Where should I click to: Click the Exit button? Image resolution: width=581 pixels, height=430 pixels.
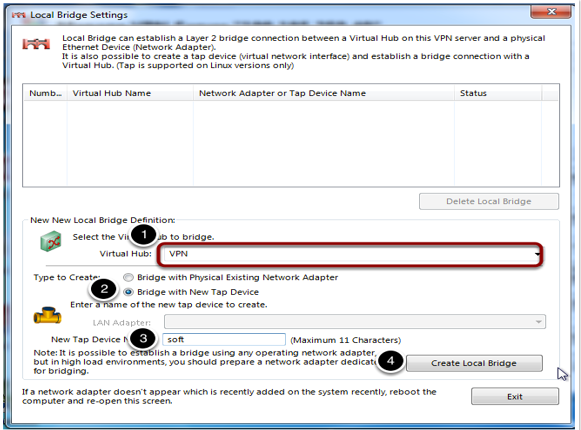coord(515,397)
